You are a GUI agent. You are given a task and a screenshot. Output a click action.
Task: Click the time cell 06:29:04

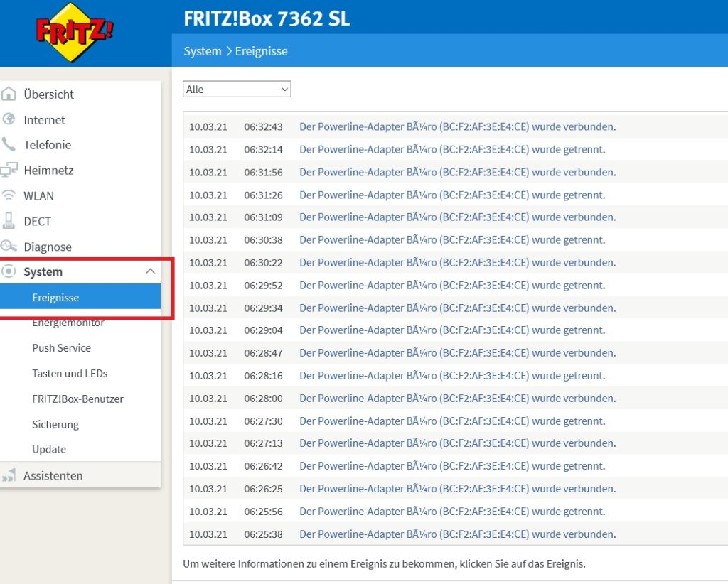pos(263,330)
